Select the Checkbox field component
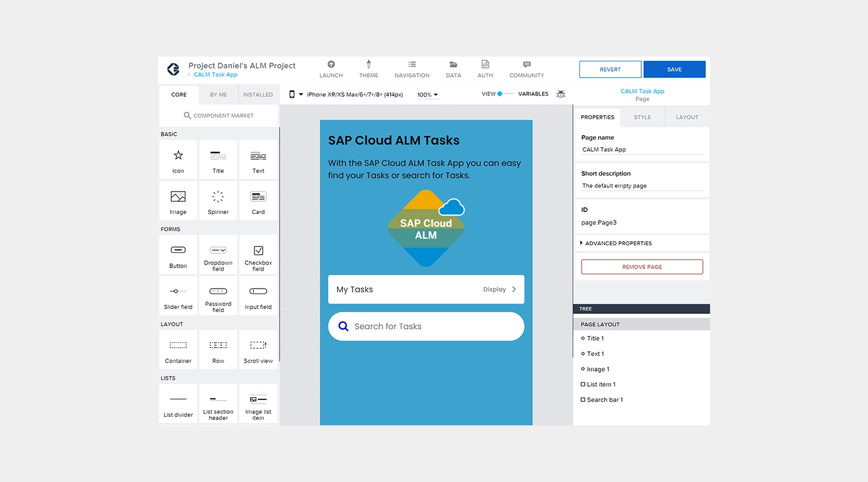This screenshot has width=868, height=482. point(258,254)
